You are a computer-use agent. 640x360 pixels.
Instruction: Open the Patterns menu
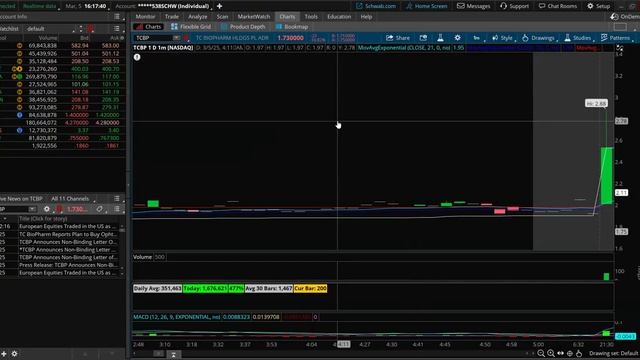tap(616, 38)
